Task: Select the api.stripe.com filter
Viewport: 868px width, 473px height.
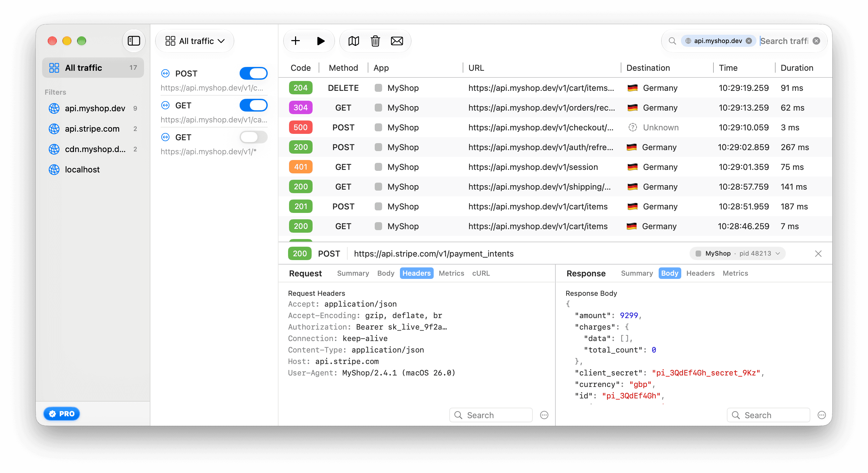Action: tap(93, 128)
